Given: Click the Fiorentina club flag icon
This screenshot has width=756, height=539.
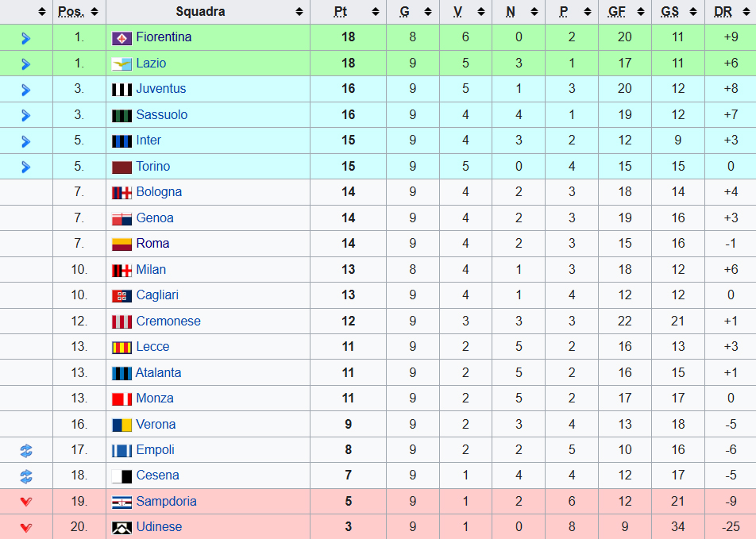Looking at the screenshot, I should click(x=121, y=38).
